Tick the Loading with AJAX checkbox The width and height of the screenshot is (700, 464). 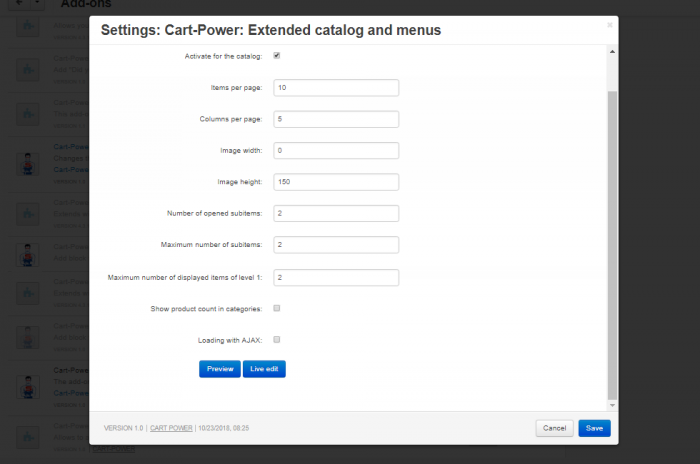click(x=277, y=340)
